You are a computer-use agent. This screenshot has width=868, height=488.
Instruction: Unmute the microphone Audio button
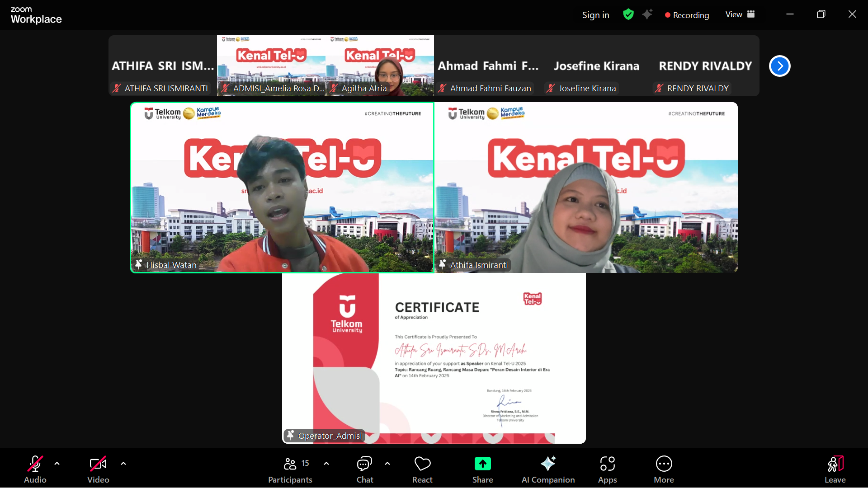click(35, 464)
